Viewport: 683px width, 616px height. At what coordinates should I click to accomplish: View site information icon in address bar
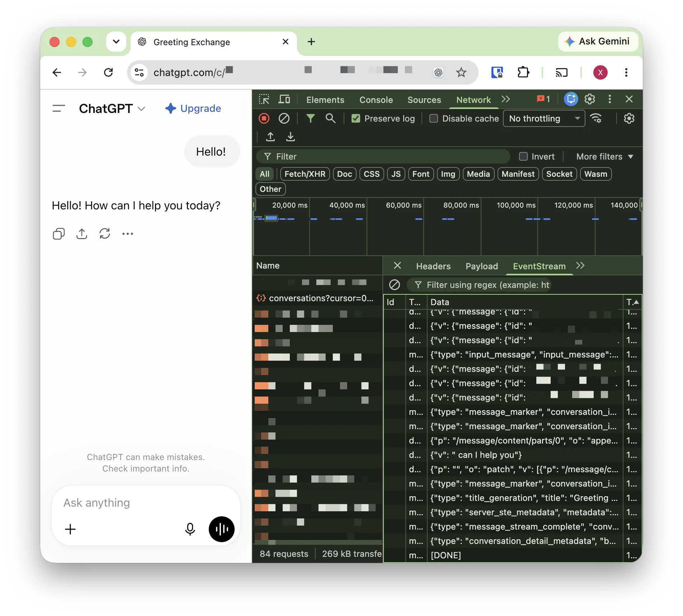click(x=139, y=72)
